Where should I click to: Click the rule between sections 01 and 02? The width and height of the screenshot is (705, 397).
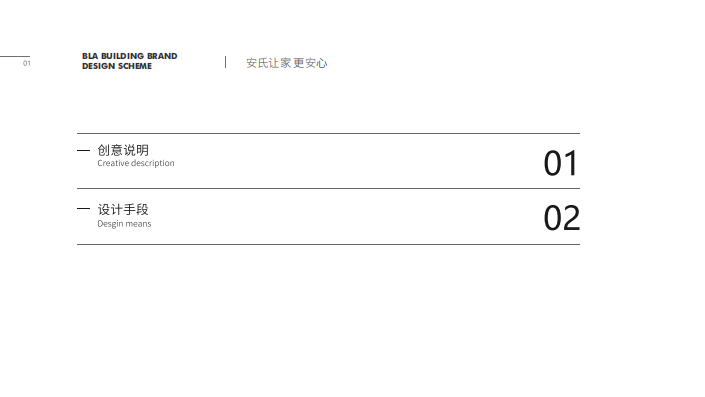click(x=328, y=188)
